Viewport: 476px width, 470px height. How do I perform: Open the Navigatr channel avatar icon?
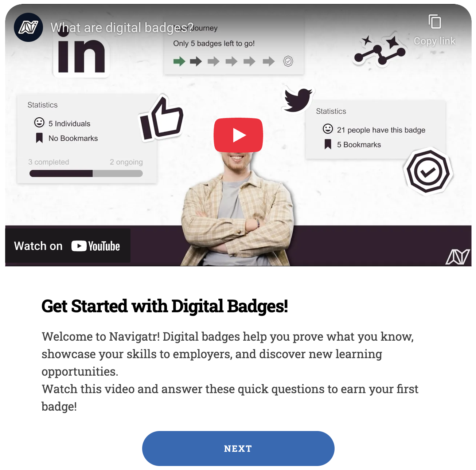(x=28, y=27)
